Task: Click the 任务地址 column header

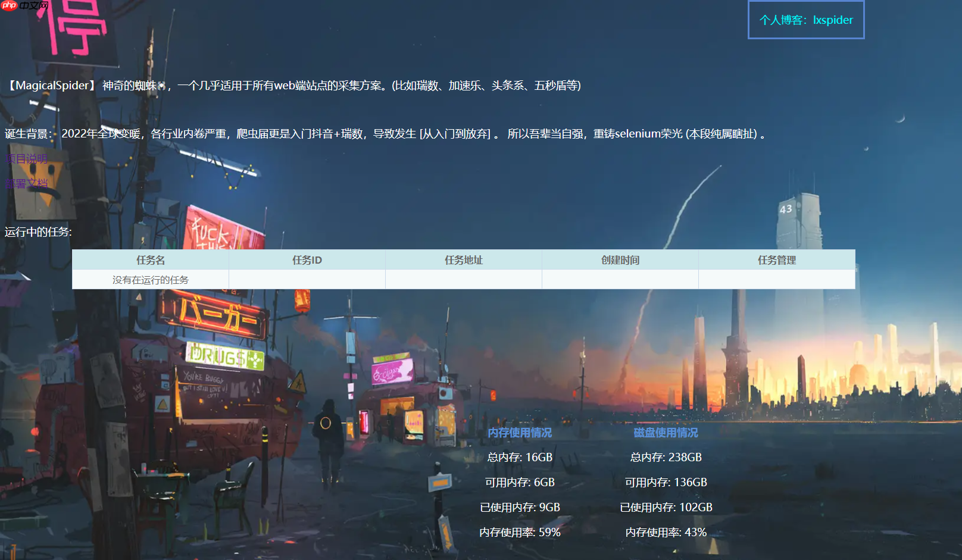Action: [x=464, y=260]
